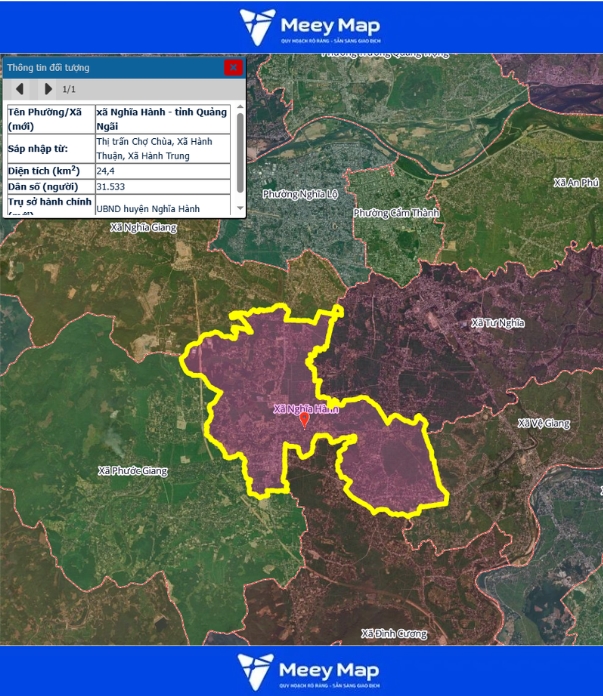The width and height of the screenshot is (603, 696).
Task: Choose the Xã Đình Cương map label
Action: (x=394, y=633)
